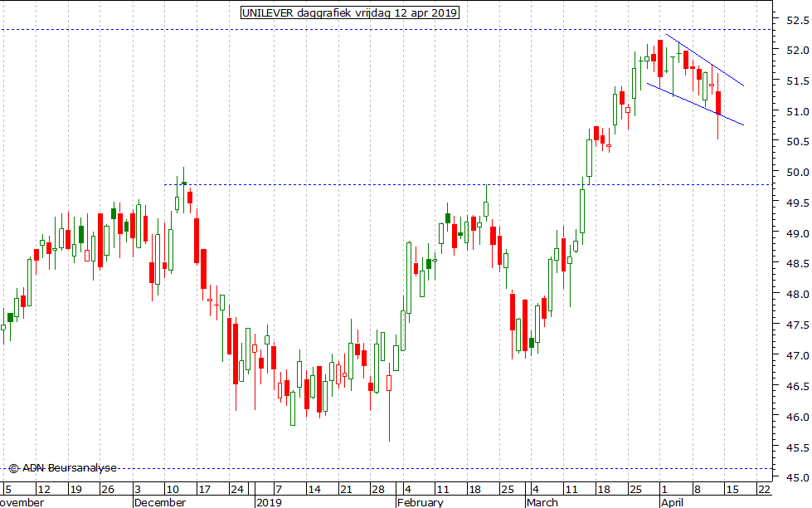Click the 46.5 price axis label
Screen dimensions: 812x508
pos(798,386)
